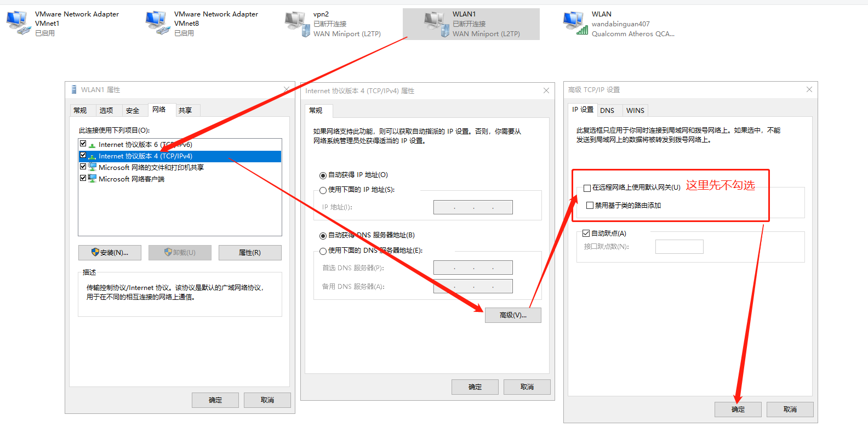Image resolution: width=868 pixels, height=432 pixels.
Task: Click the 备用 DNS 服务器 input field
Action: [x=473, y=287]
